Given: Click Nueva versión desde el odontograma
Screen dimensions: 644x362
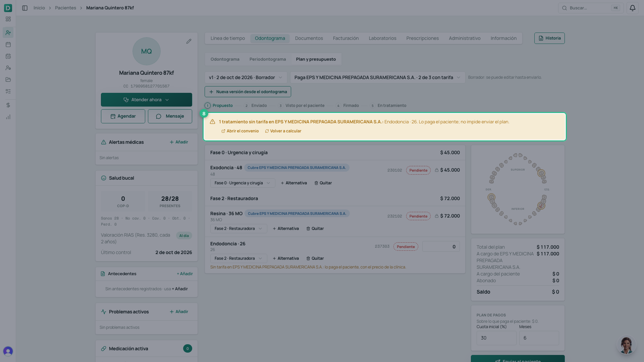Looking at the screenshot, I should point(248,92).
